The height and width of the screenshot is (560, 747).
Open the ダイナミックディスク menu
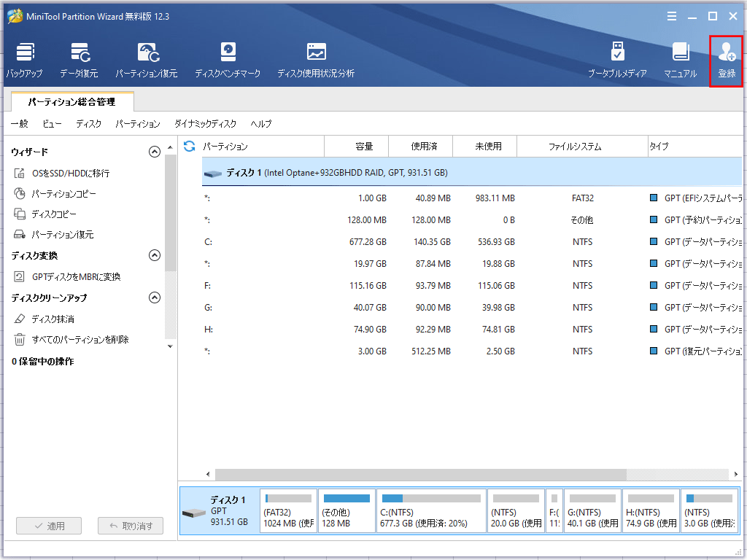tap(205, 124)
